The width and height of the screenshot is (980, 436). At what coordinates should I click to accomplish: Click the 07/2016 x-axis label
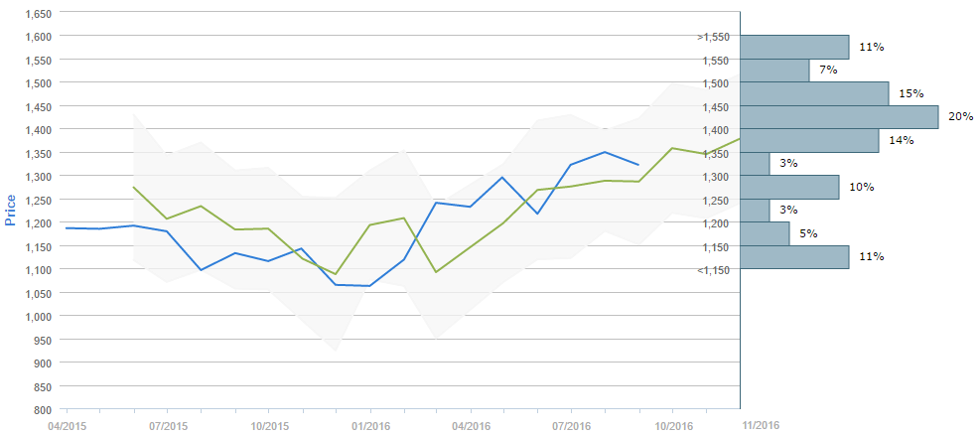[x=571, y=426]
